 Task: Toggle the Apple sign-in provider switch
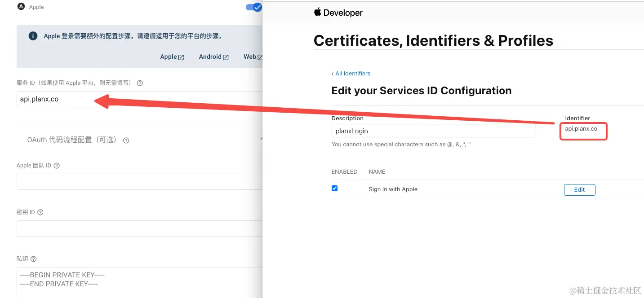tap(254, 7)
